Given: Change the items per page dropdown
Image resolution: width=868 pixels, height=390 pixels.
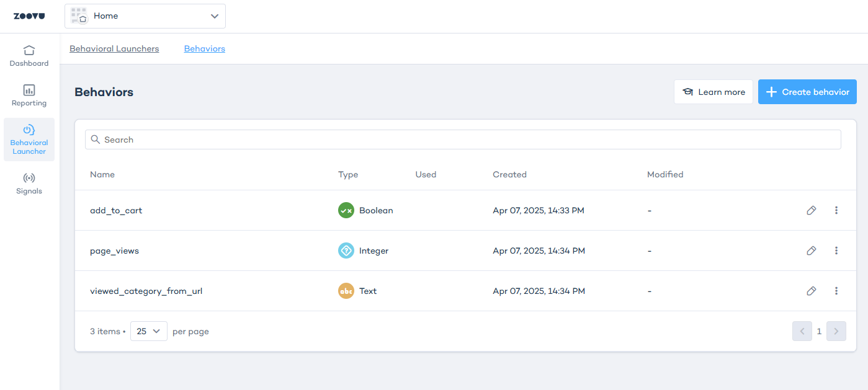Looking at the screenshot, I should (x=148, y=331).
